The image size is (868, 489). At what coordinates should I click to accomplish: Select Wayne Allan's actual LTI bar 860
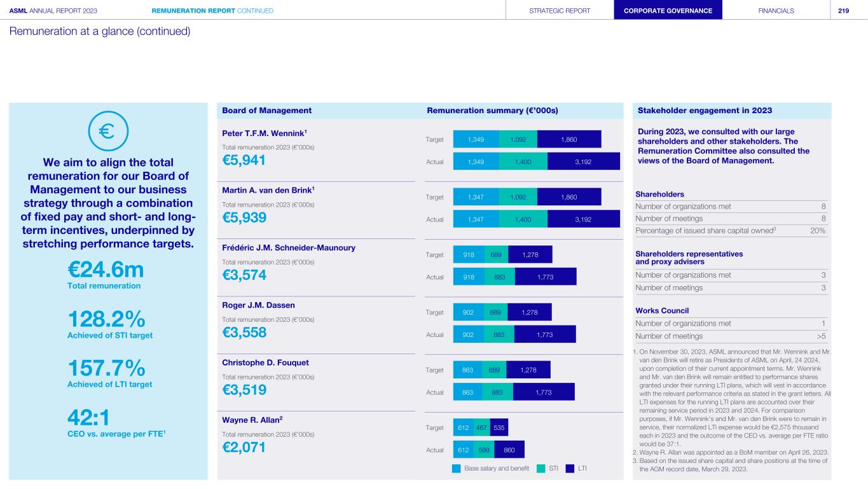(x=509, y=450)
